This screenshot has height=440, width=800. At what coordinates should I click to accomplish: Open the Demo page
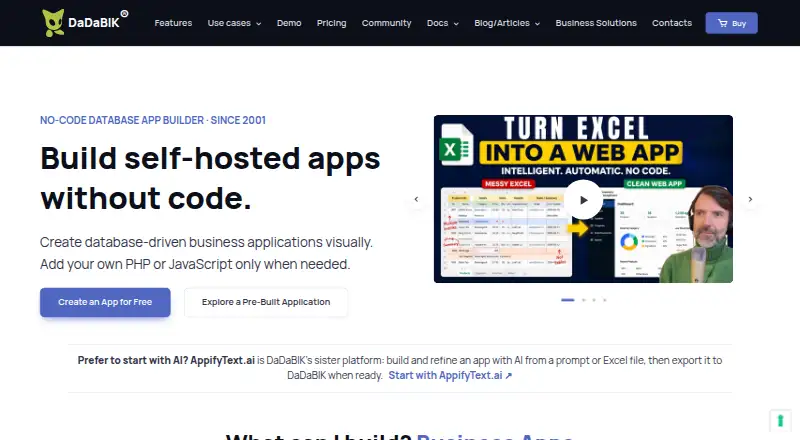[289, 23]
